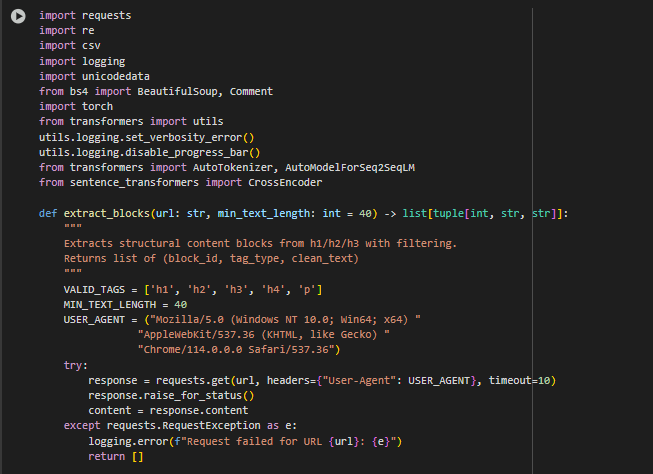The image size is (653, 474).
Task: Click the 'import requests' line
Action: 85,15
